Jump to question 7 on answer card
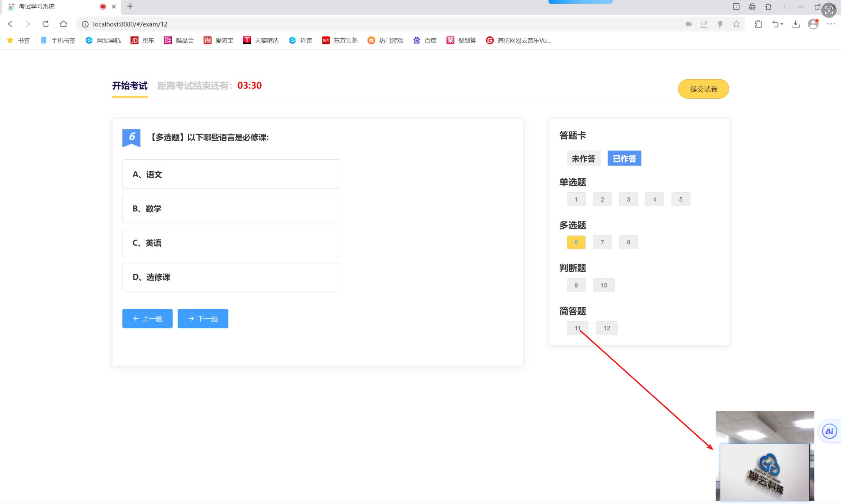The width and height of the screenshot is (841, 504). [x=602, y=242]
